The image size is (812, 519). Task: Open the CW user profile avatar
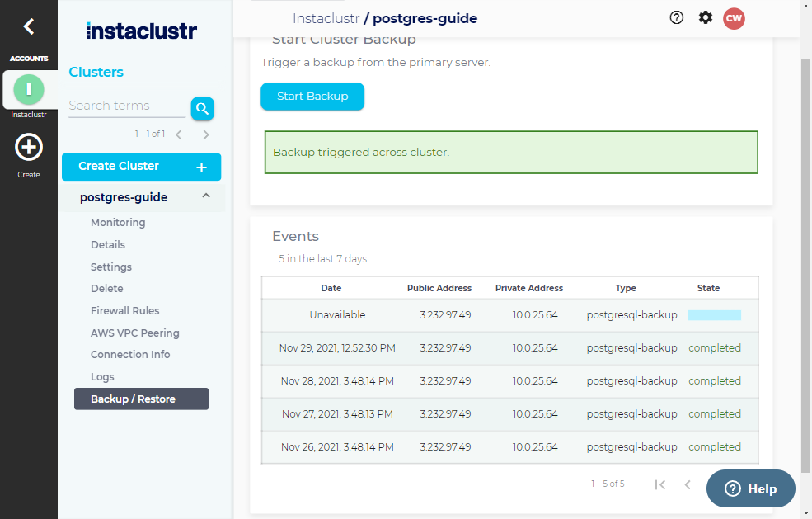click(734, 18)
